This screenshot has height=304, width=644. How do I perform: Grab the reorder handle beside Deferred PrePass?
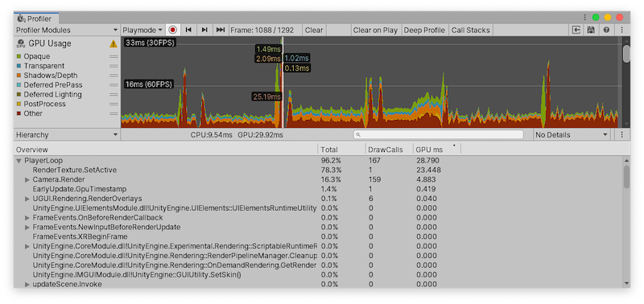click(x=114, y=85)
